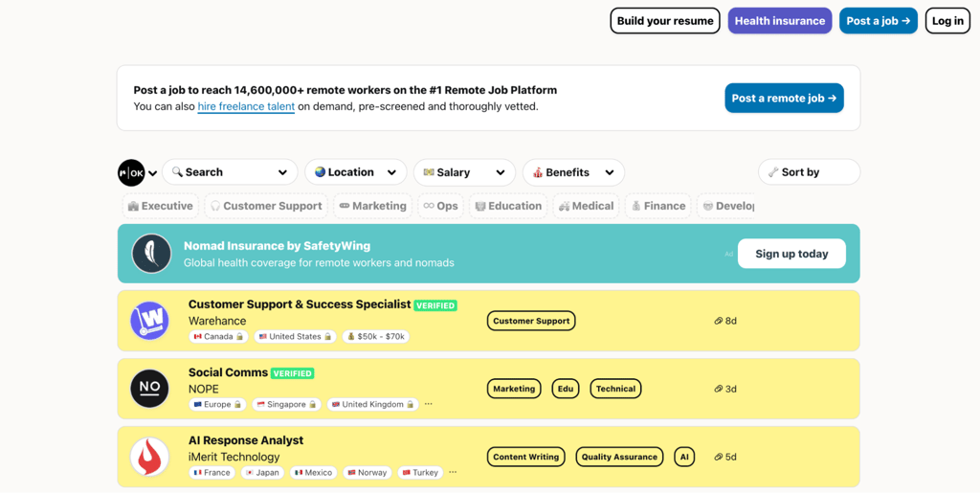Image resolution: width=980 pixels, height=493 pixels.
Task: Click the Singapore location tag
Action: [x=286, y=404]
